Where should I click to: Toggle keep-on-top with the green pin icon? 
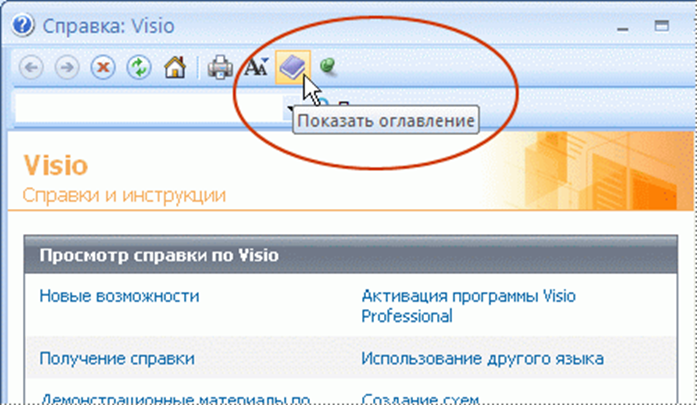coord(328,67)
